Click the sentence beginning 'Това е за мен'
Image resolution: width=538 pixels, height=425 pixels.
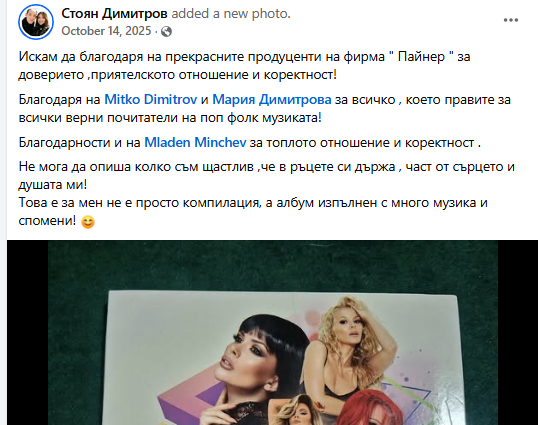coord(253,212)
